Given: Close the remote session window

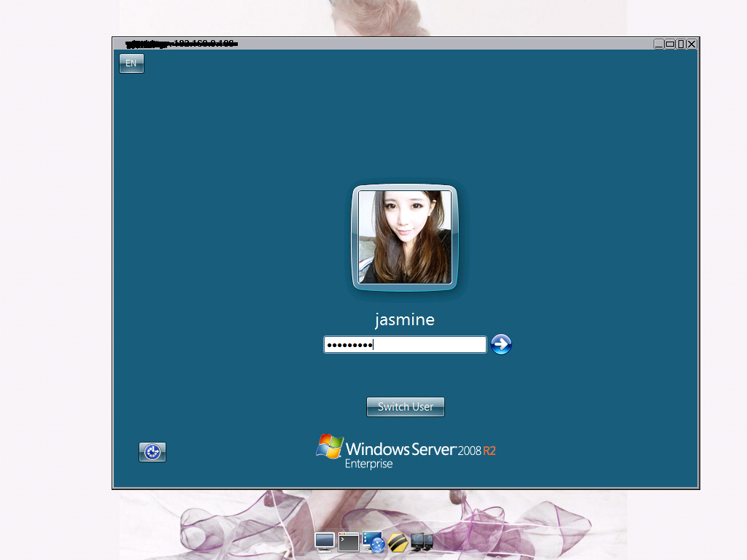Looking at the screenshot, I should (692, 44).
